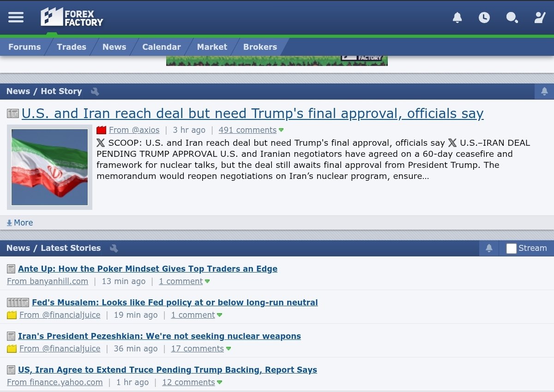This screenshot has height=392, width=554.
Task: Open Ante Up poker mindset article
Action: point(148,269)
